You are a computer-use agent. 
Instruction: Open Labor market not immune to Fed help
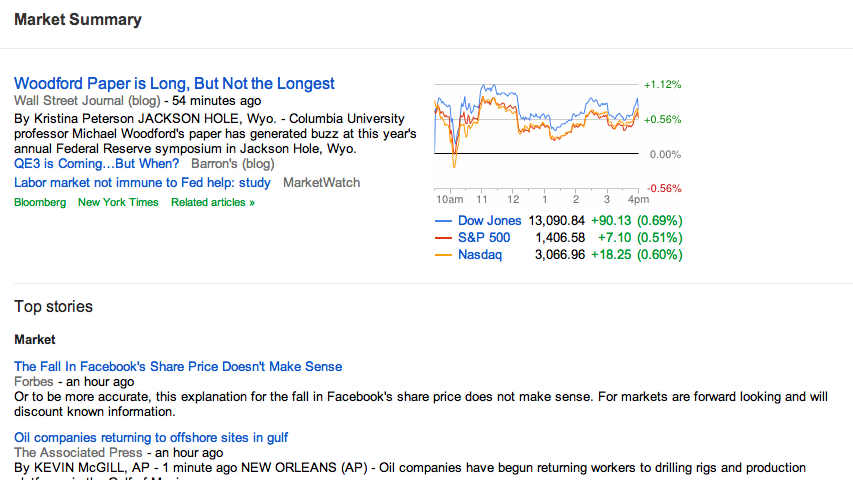[x=142, y=183]
